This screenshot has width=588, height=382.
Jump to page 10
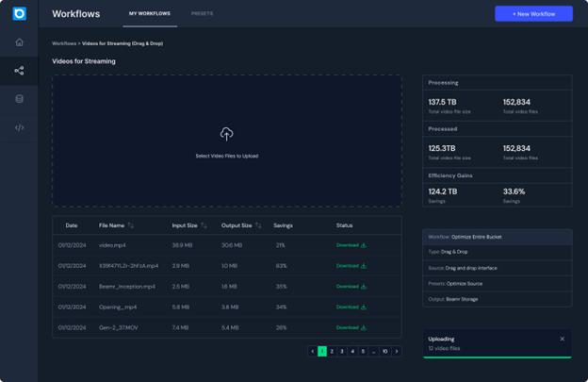pyautogui.click(x=384, y=351)
